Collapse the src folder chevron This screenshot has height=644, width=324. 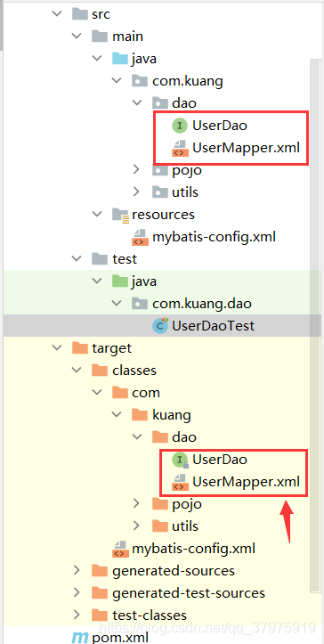coord(57,14)
